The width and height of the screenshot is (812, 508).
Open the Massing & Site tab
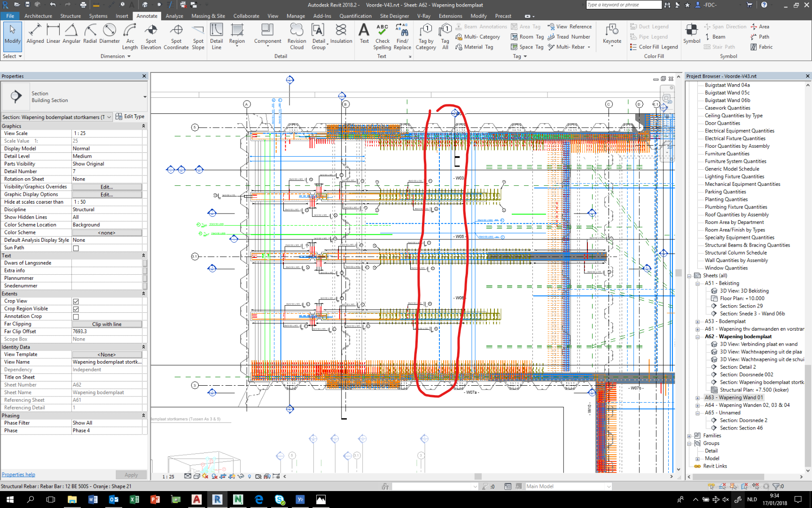pos(208,16)
